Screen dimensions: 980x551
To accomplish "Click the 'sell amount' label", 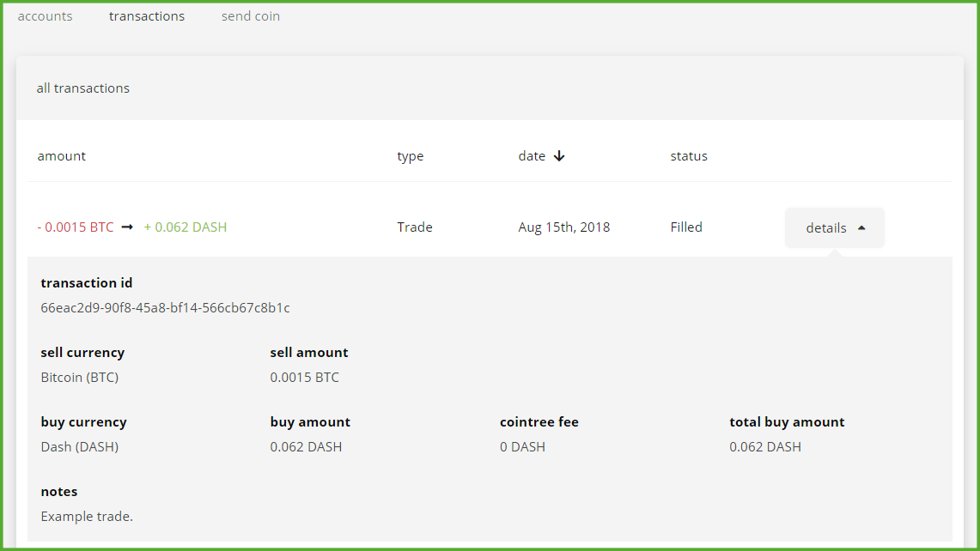I will [308, 353].
